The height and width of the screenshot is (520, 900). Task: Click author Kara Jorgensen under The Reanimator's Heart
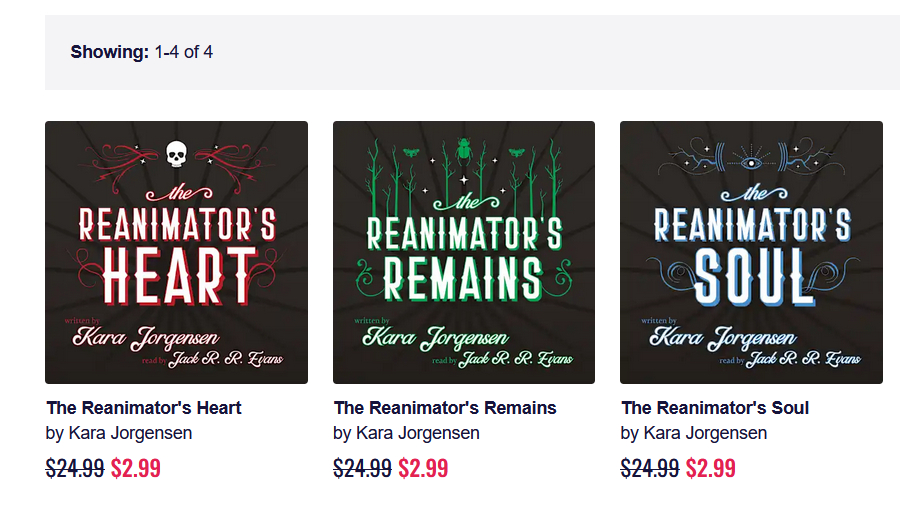coord(130,433)
